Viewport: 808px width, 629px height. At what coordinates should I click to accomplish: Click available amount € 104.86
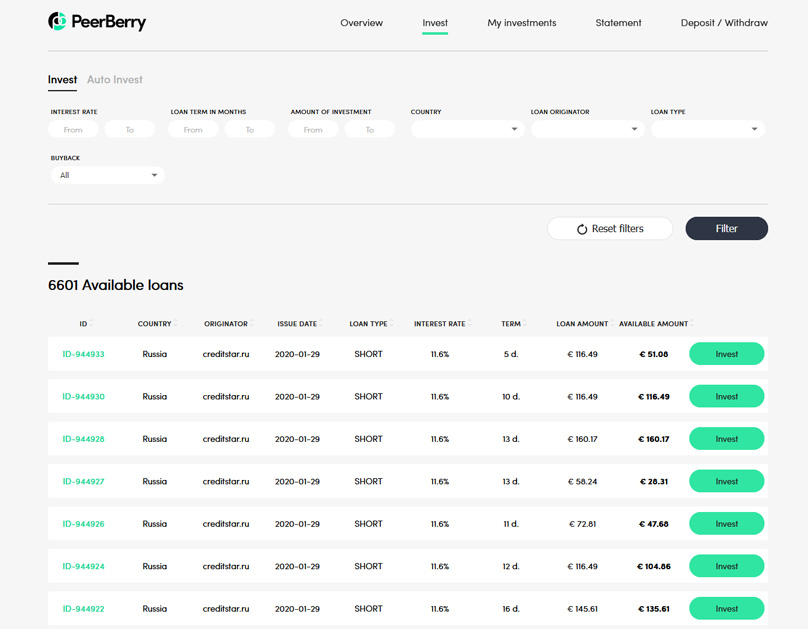653,566
